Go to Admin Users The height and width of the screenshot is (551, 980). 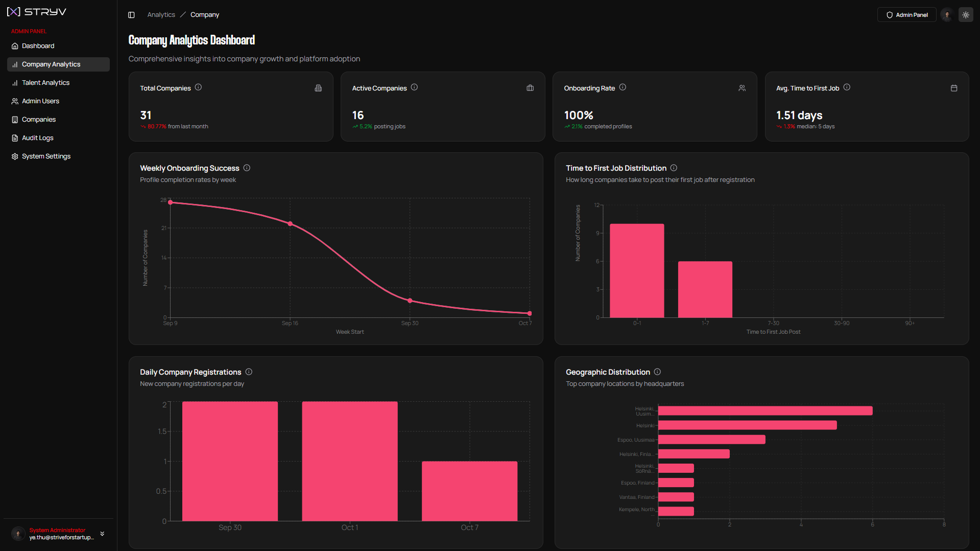(58, 101)
